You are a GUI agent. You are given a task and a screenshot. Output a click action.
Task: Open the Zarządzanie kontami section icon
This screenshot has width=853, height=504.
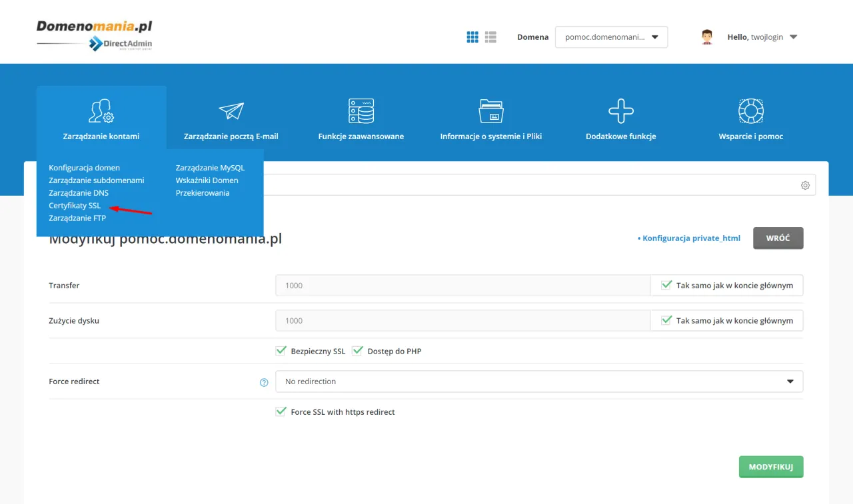[101, 110]
